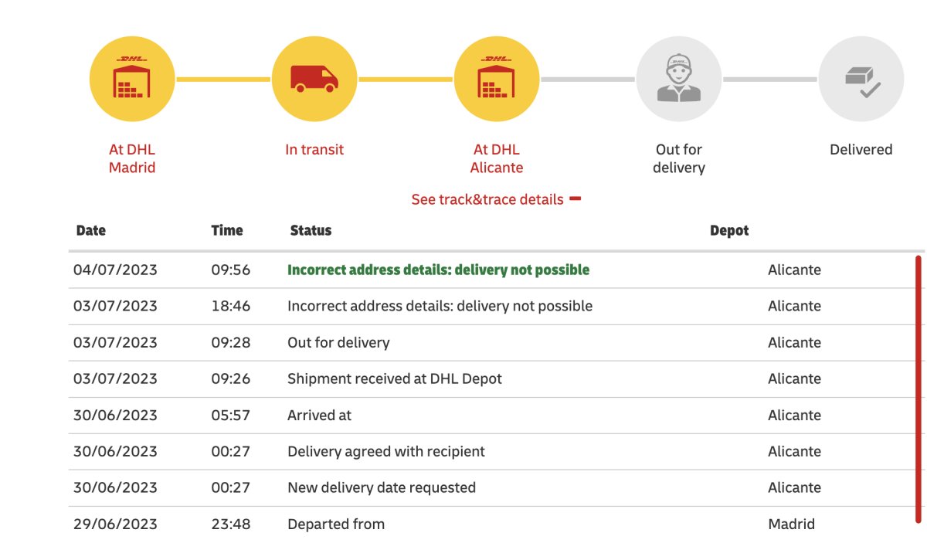927x560 pixels.
Task: Click the DHL Alicante warehouse icon
Action: [497, 79]
